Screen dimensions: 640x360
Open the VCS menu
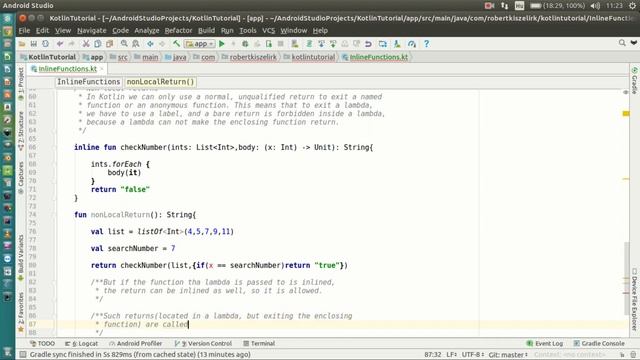[268, 31]
